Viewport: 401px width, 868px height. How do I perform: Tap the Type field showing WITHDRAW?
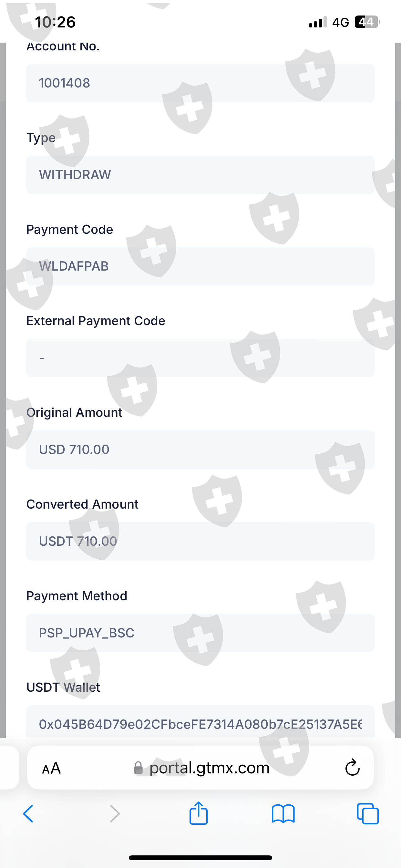(x=200, y=175)
